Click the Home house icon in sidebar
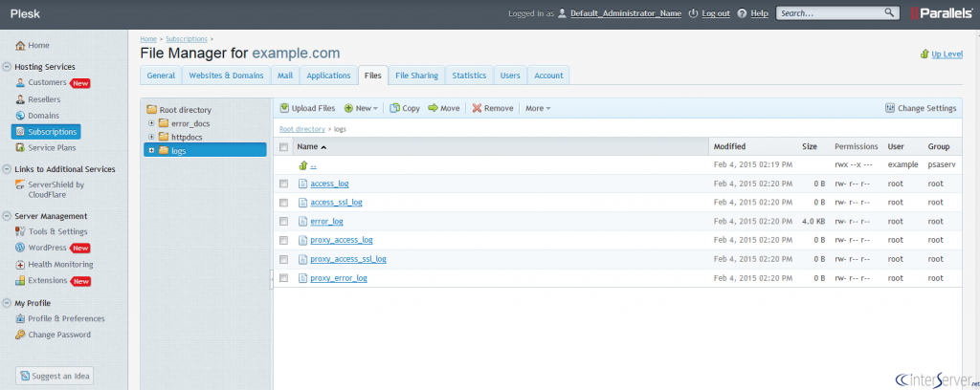The width and height of the screenshot is (980, 390). [20, 46]
